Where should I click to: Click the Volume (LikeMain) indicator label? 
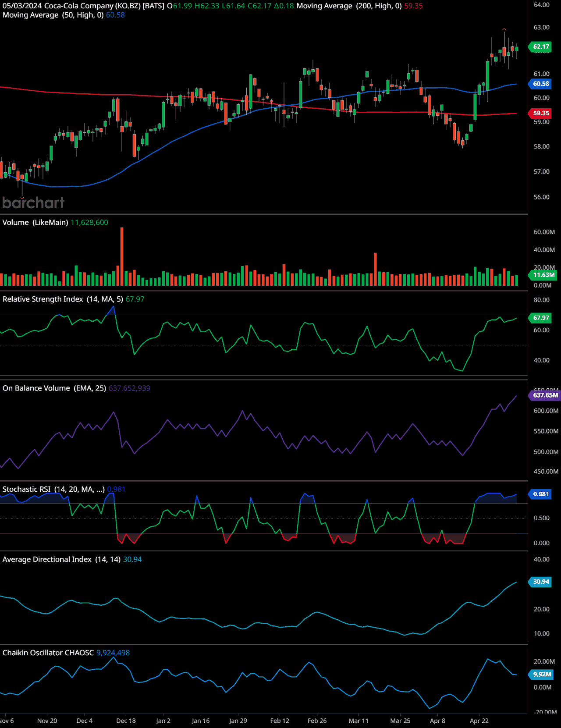pos(35,222)
